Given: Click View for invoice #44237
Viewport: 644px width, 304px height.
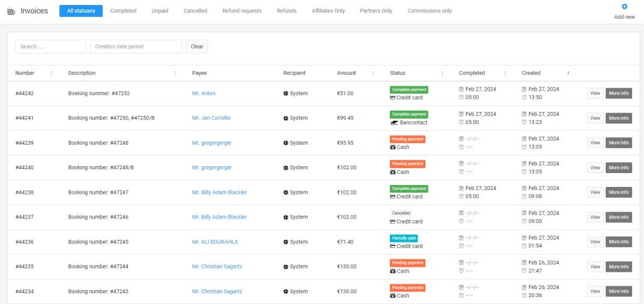Looking at the screenshot, I should pos(595,217).
